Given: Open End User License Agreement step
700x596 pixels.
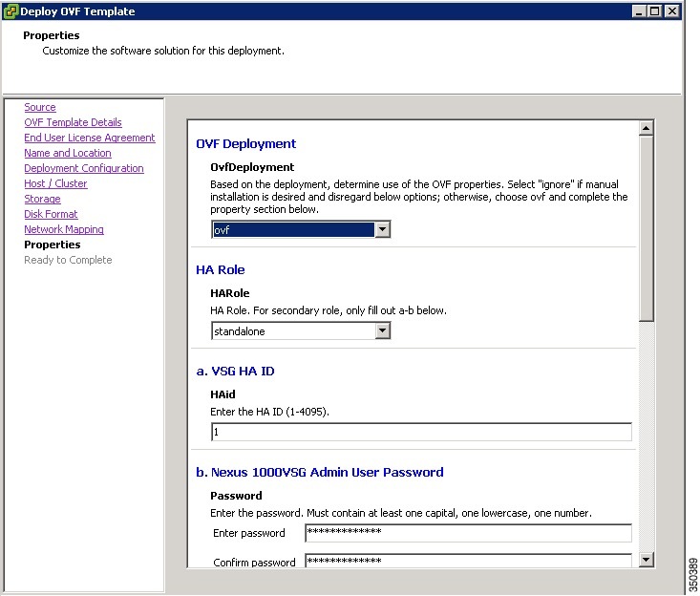Looking at the screenshot, I should point(89,138).
